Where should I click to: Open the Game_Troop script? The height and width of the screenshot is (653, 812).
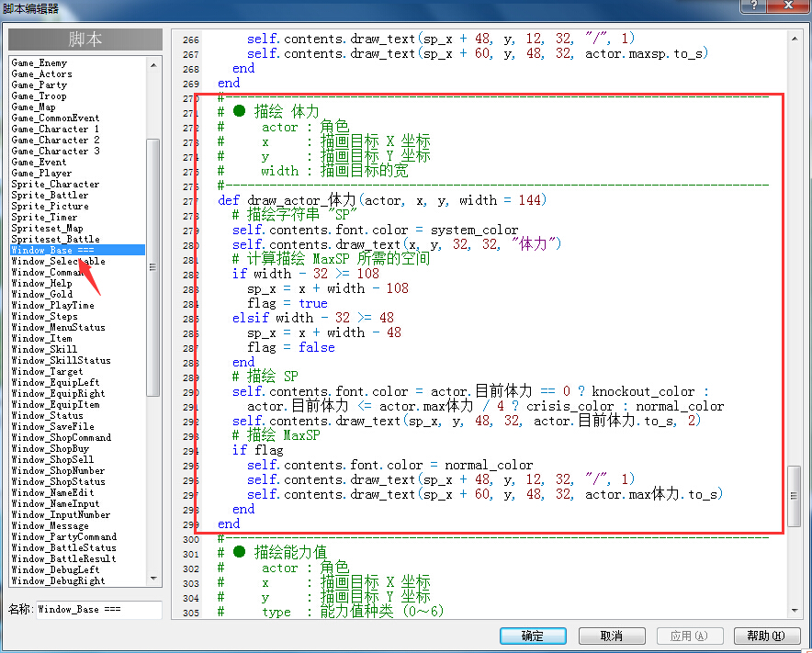pyautogui.click(x=39, y=96)
